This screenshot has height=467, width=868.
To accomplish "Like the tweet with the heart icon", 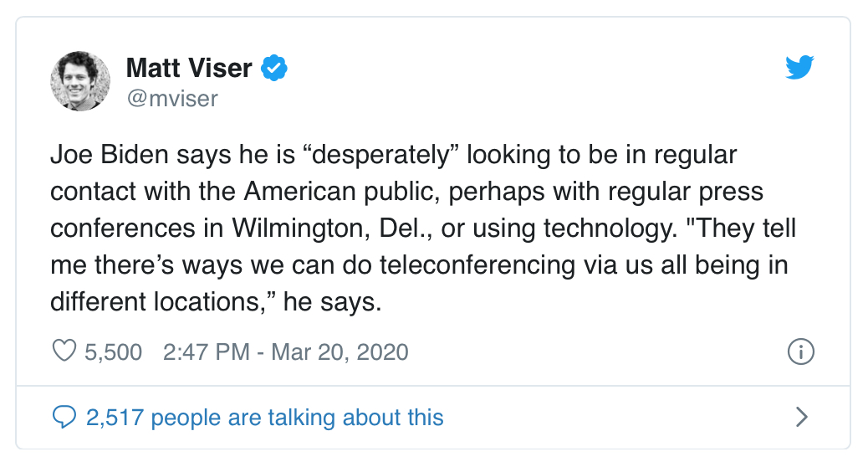I will (64, 352).
